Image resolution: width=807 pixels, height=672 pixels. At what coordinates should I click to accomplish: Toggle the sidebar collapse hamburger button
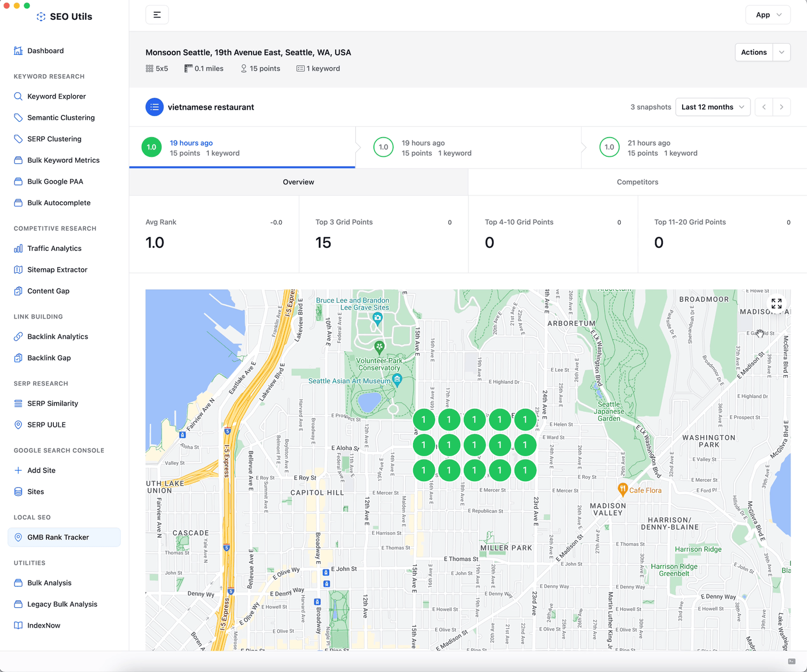pyautogui.click(x=157, y=15)
